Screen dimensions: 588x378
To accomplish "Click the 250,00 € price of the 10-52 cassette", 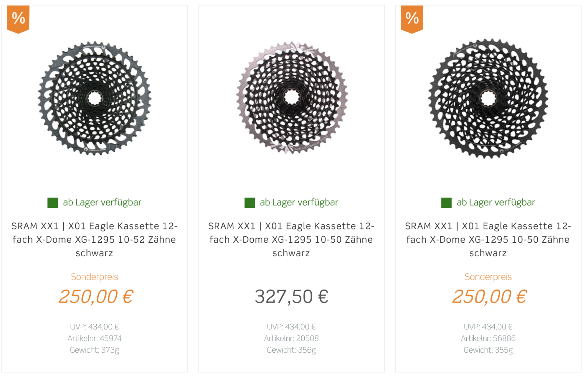I will point(96,297).
